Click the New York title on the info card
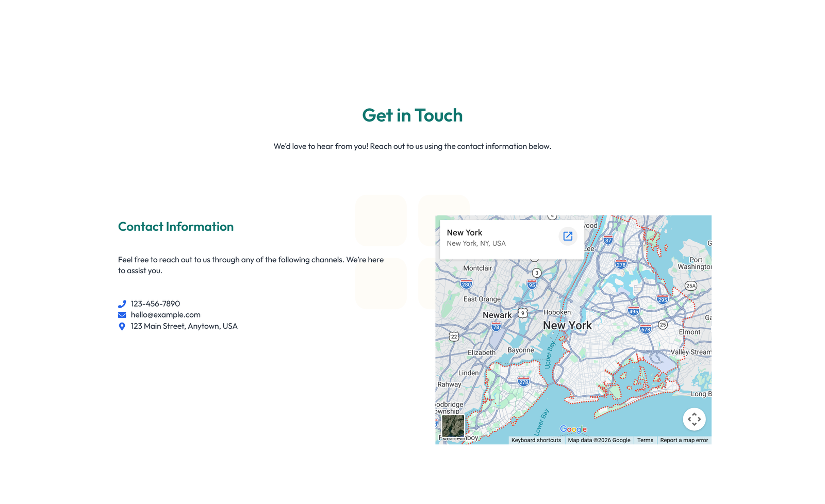Image resolution: width=825 pixels, height=504 pixels. (x=465, y=232)
